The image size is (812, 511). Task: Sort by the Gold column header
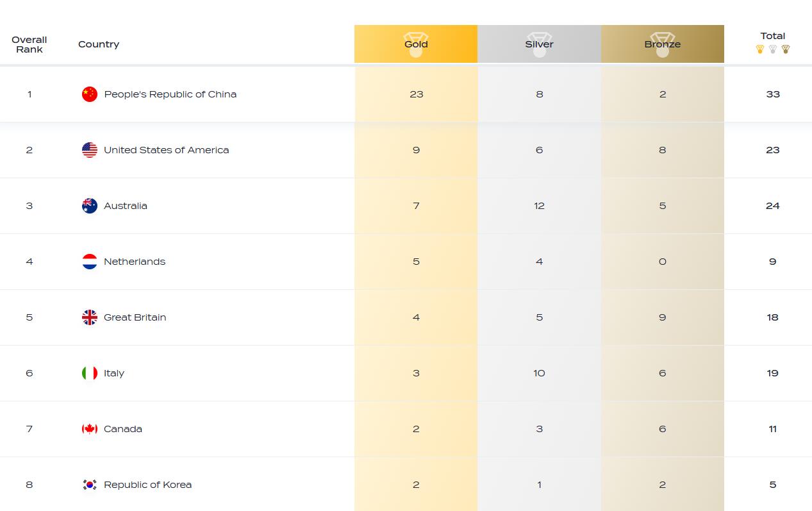coord(416,44)
